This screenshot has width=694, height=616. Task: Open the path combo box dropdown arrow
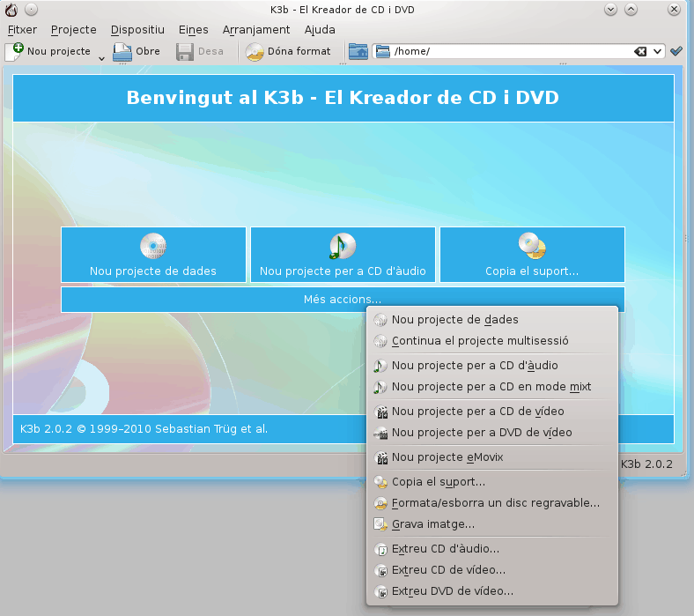coord(657,52)
